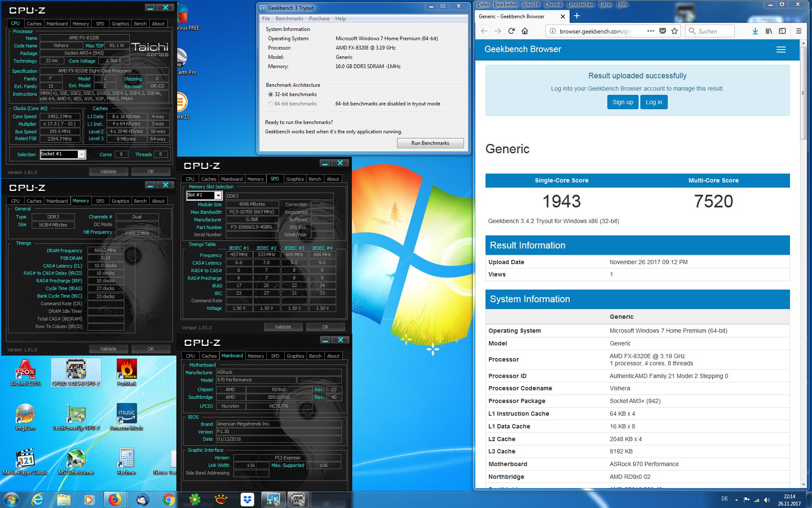Image resolution: width=812 pixels, height=508 pixels.
Task: Open the Slot #1 memory slot dropdown
Action: point(204,195)
